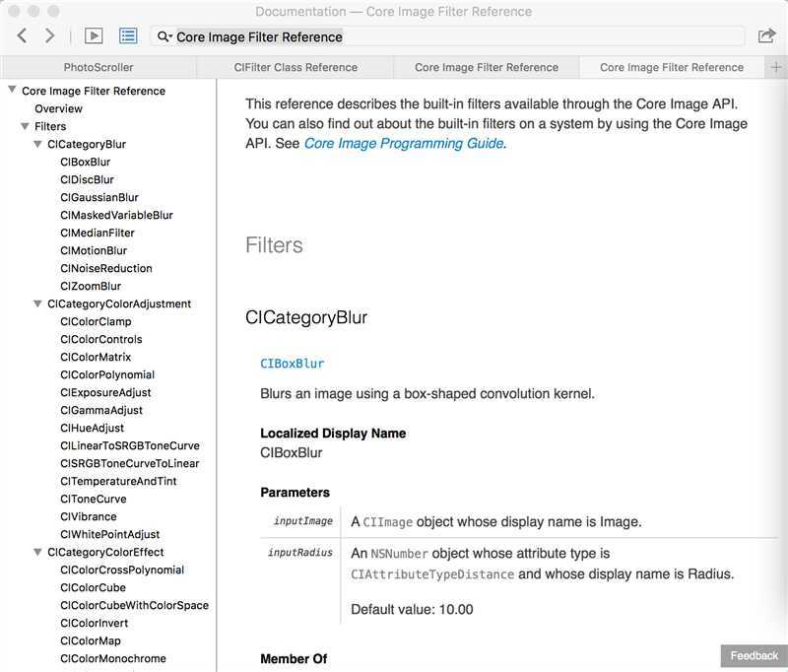Viewport: 788px width, 672px height.
Task: Select CIToneCurve in sidebar
Action: click(93, 500)
